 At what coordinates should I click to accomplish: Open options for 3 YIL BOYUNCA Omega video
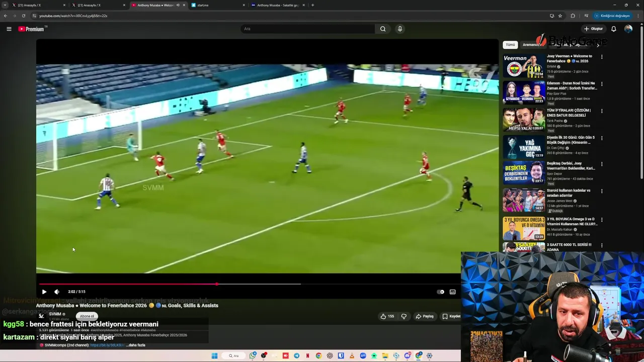pyautogui.click(x=602, y=220)
